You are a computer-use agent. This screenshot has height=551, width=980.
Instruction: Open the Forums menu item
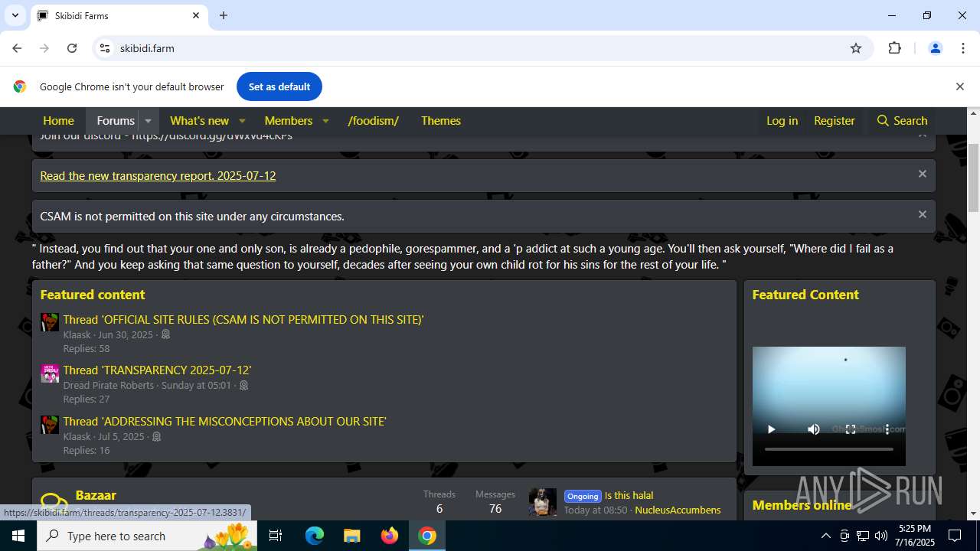(x=116, y=120)
